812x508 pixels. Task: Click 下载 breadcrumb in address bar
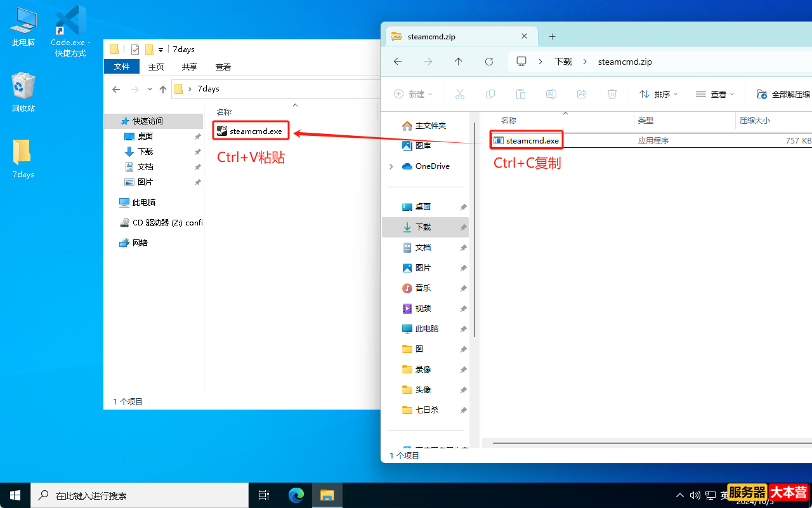pyautogui.click(x=563, y=62)
